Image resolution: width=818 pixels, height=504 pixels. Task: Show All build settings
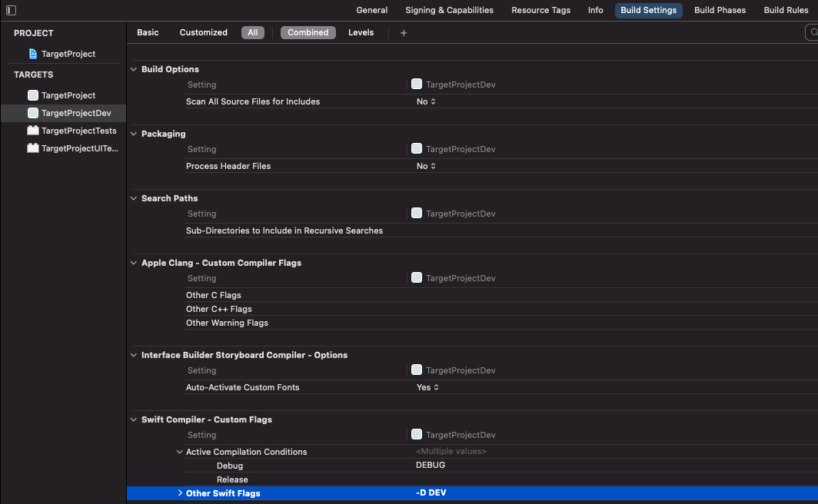[252, 32]
